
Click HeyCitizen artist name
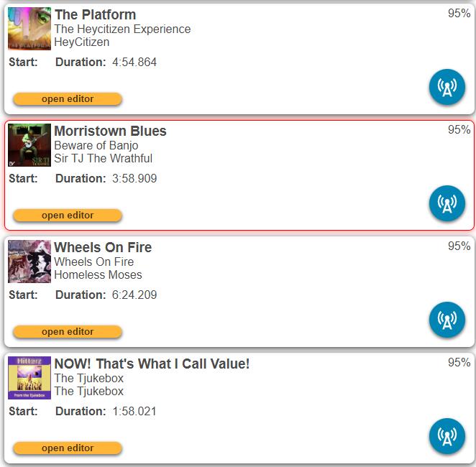point(82,42)
